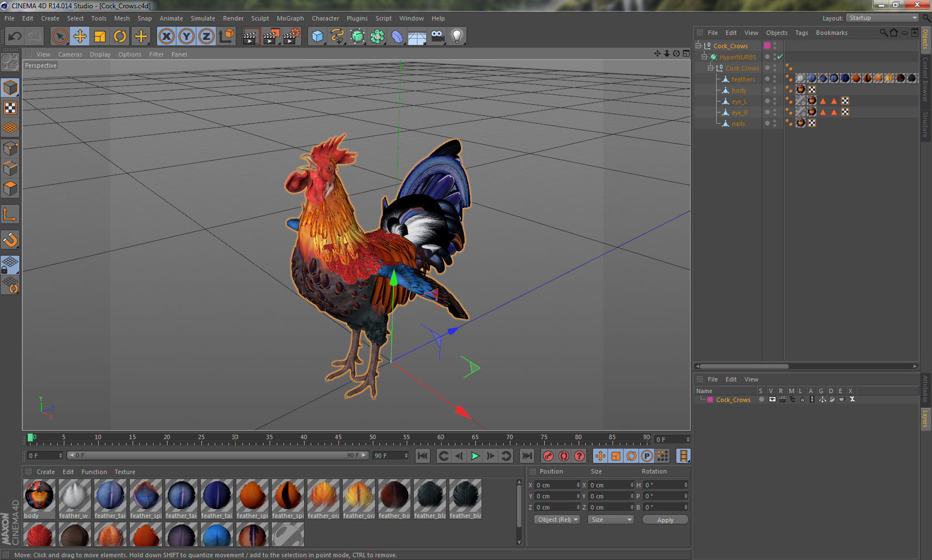Go to start of animation
The image size is (932, 560).
[423, 456]
